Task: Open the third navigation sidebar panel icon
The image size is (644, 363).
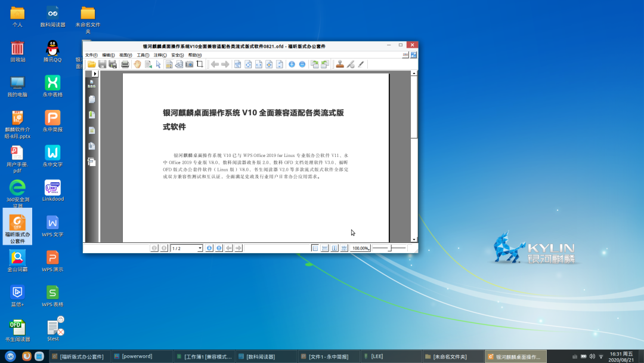Action: [x=92, y=115]
